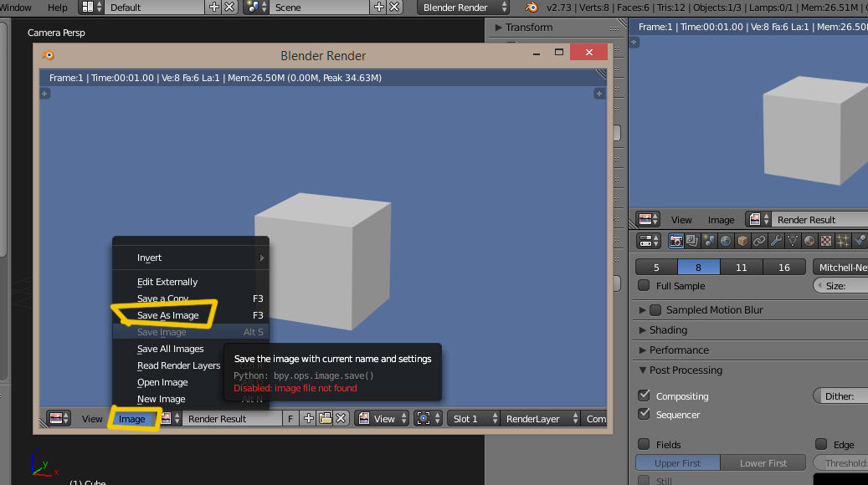This screenshot has height=485, width=868.
Task: Browse images icon beside right Render Result
Action: coord(759,220)
